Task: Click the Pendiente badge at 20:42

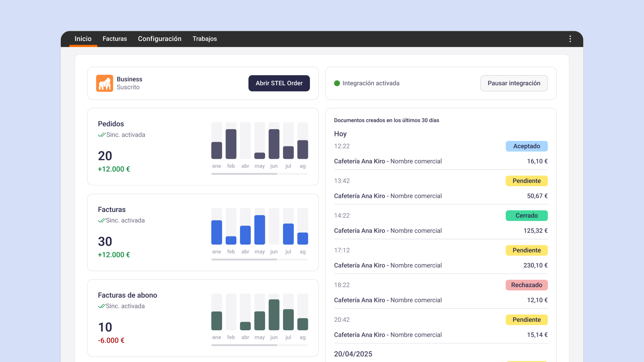Action: [526, 320]
